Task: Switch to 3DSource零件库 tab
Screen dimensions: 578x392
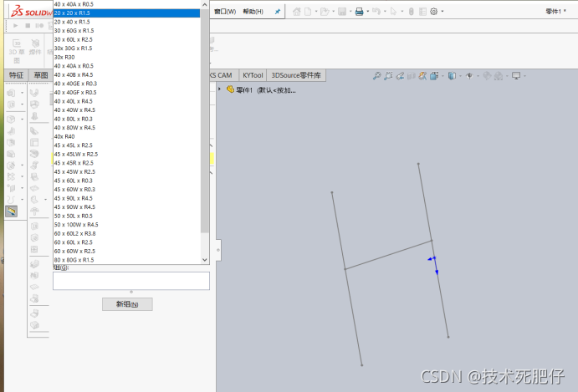Action: pos(296,75)
